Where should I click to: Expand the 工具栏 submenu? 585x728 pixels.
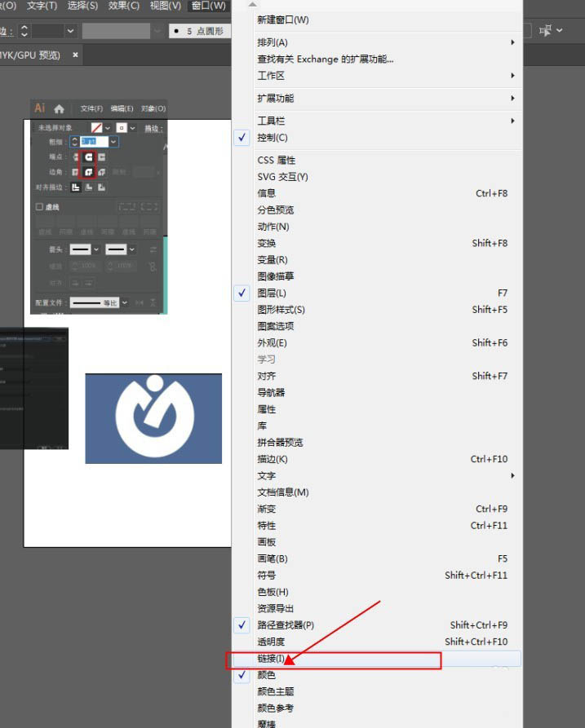pyautogui.click(x=377, y=121)
